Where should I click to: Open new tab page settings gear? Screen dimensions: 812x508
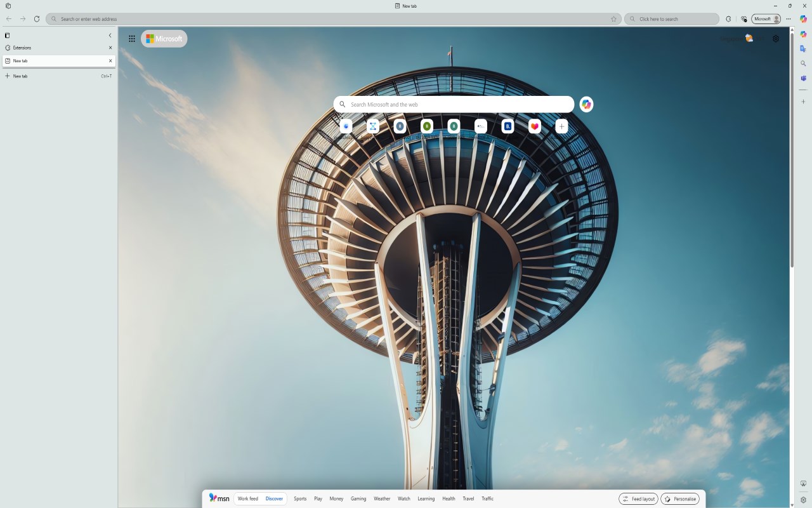click(x=775, y=39)
